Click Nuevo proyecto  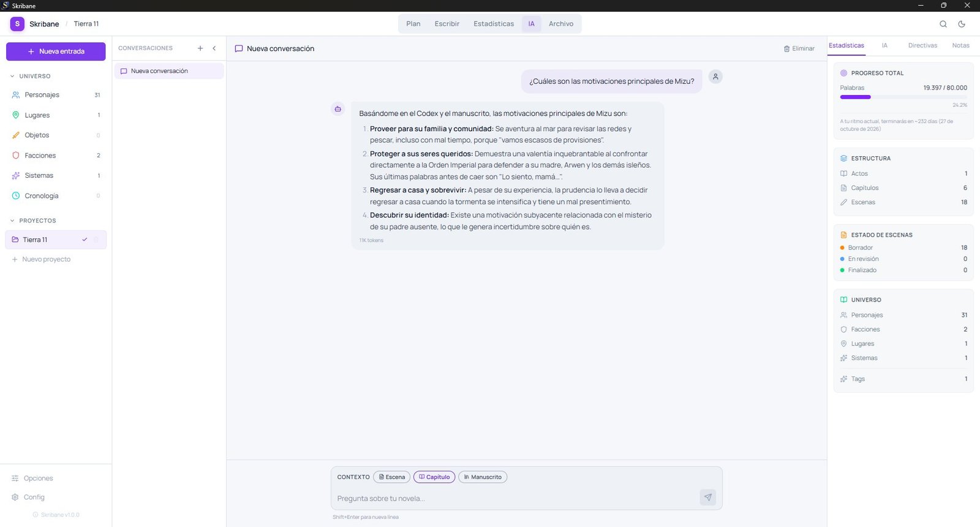[x=41, y=259]
